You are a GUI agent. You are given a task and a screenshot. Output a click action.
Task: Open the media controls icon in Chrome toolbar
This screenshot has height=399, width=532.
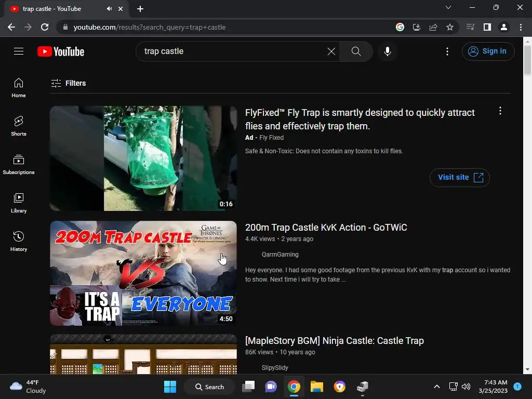pos(470,27)
